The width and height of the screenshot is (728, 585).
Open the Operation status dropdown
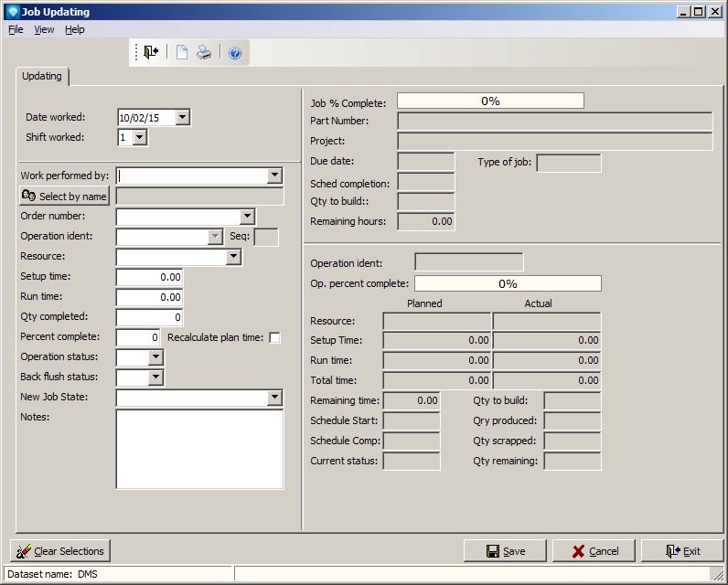[155, 357]
